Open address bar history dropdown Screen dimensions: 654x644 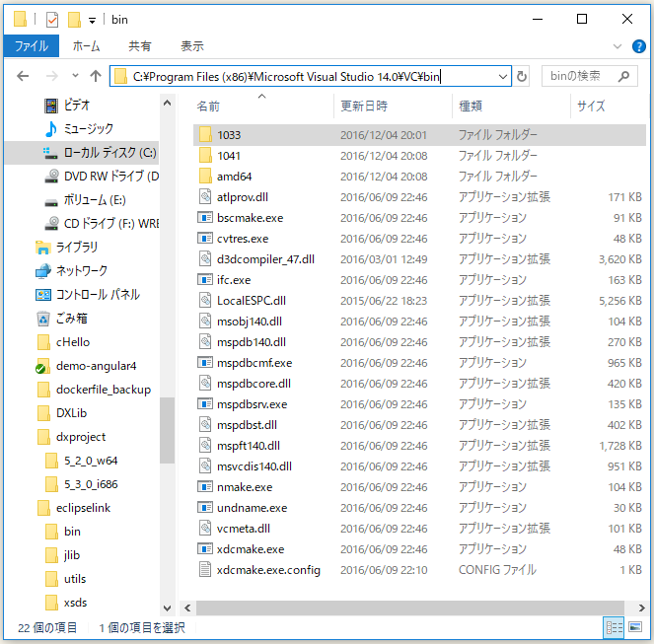503,77
